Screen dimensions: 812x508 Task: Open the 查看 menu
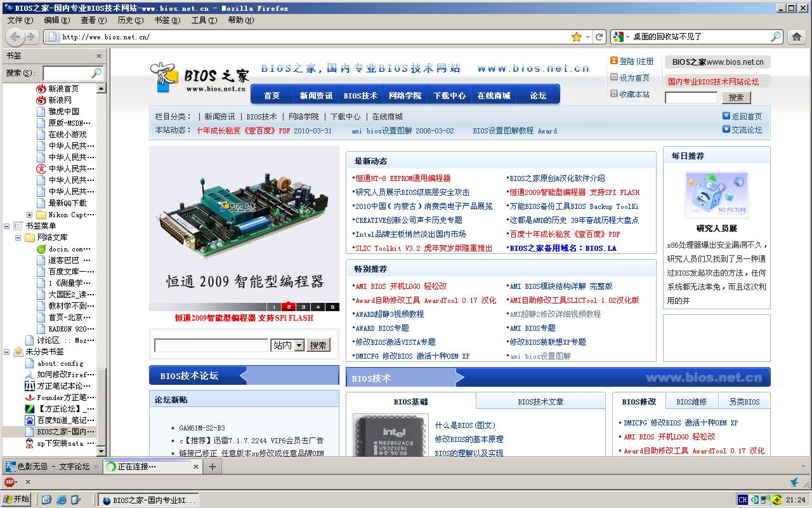pyautogui.click(x=93, y=20)
